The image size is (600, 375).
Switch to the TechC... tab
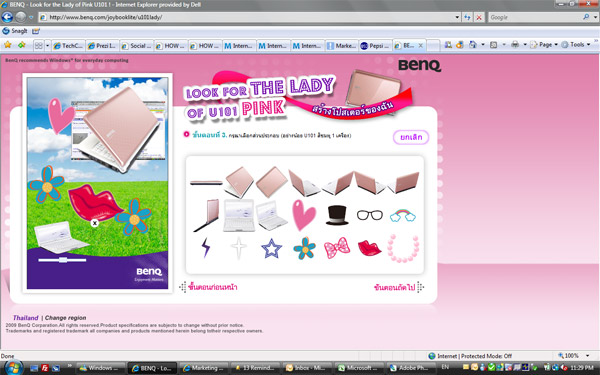(x=68, y=46)
